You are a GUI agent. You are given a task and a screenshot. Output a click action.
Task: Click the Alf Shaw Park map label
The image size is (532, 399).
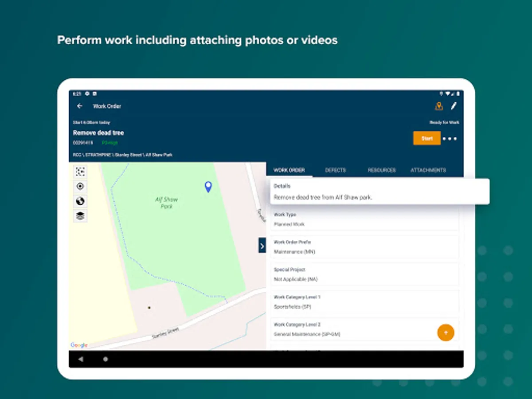coord(167,203)
